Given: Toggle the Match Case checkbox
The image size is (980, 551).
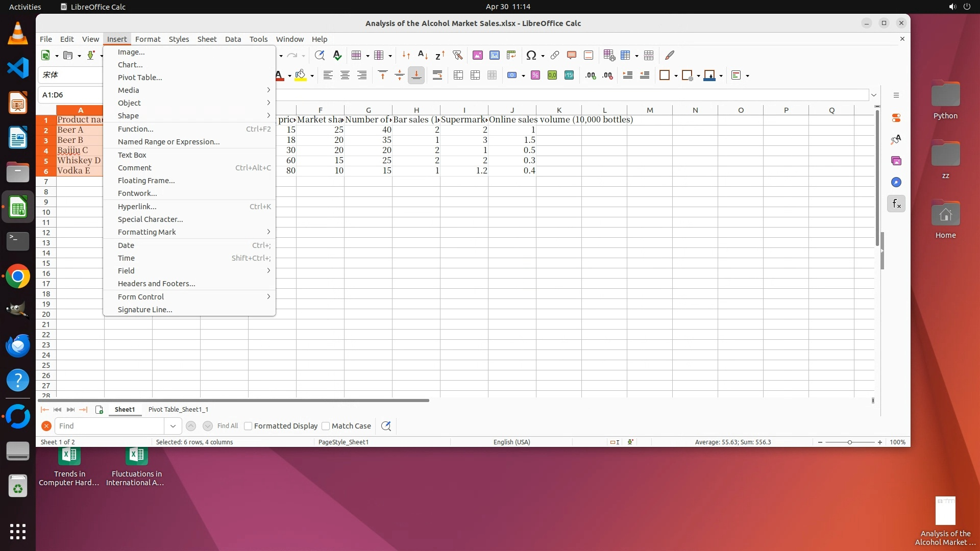Looking at the screenshot, I should click(x=326, y=426).
